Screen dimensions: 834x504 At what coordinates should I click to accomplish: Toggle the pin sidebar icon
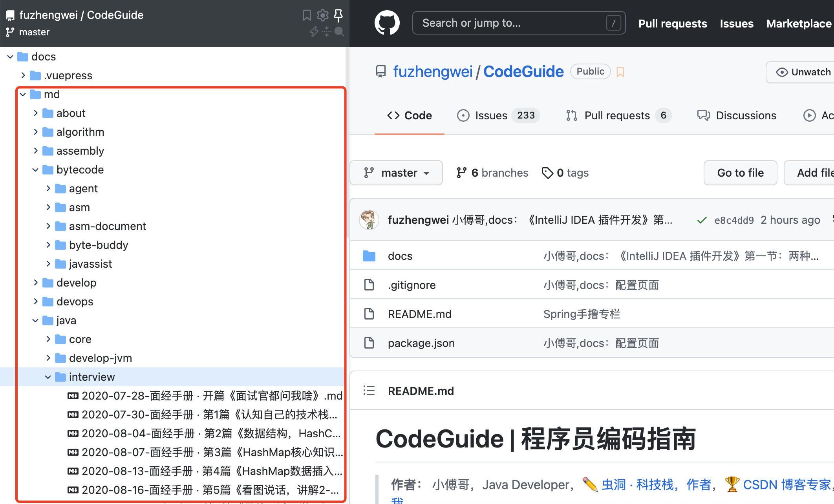338,15
